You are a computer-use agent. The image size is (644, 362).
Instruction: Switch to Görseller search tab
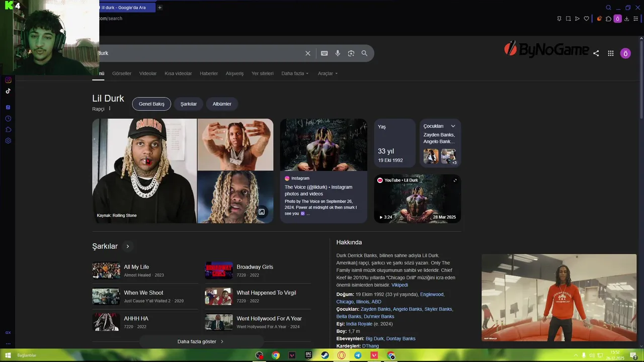tap(122, 73)
